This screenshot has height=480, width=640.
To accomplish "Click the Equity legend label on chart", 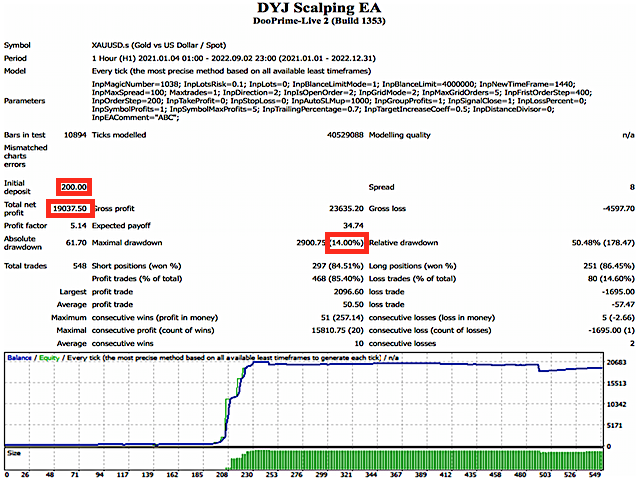I will pyautogui.click(x=49, y=358).
